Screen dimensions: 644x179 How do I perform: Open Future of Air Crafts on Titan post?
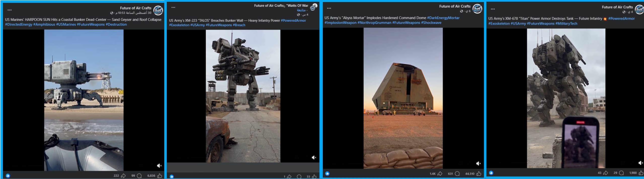tap(617, 7)
